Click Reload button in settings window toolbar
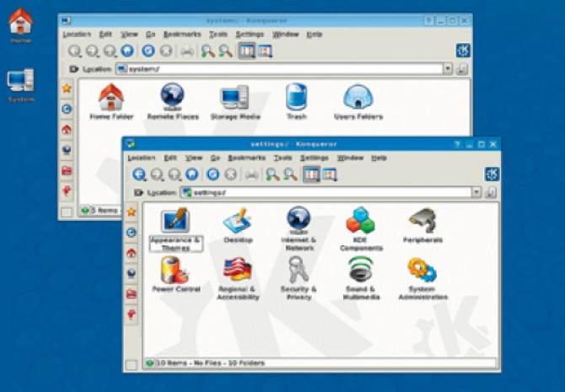This screenshot has width=565, height=392. [213, 175]
